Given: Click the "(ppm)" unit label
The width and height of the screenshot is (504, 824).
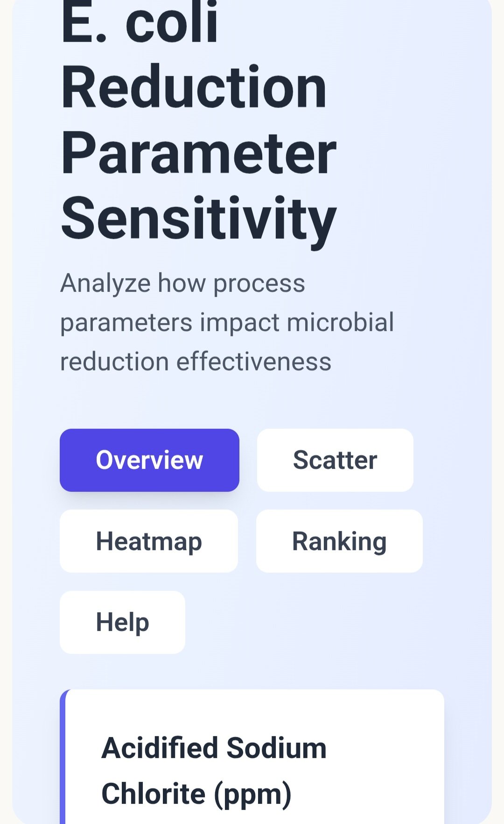Looking at the screenshot, I should coord(252,794).
